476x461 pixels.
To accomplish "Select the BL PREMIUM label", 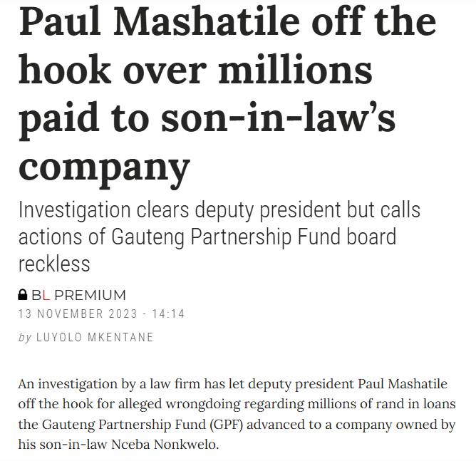I will [x=78, y=295].
